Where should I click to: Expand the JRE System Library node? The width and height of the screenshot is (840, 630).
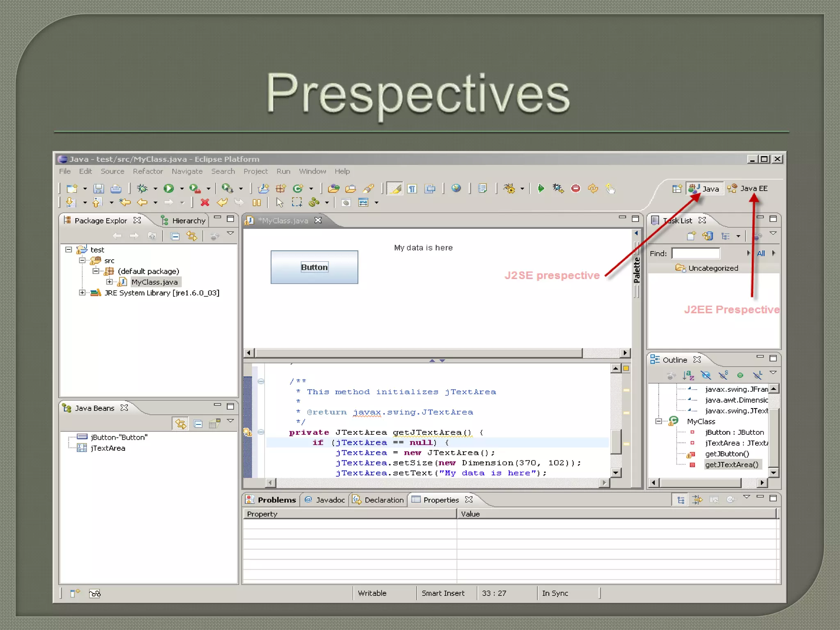click(82, 293)
